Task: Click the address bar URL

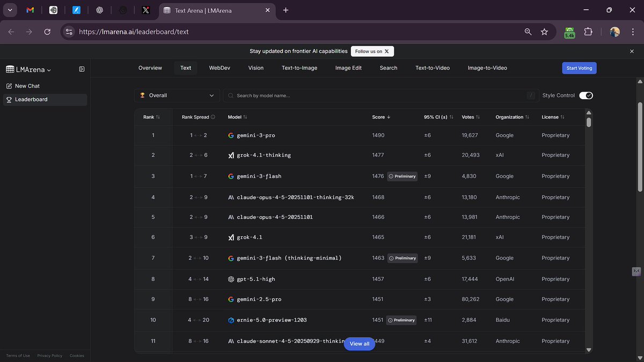Action: click(x=134, y=32)
